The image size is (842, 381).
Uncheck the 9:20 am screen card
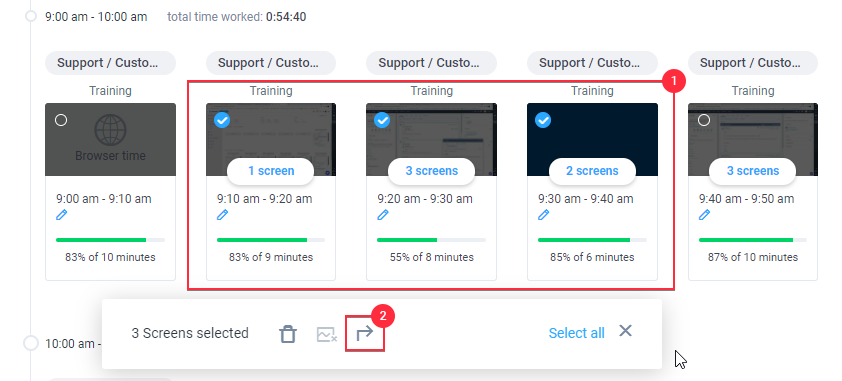click(x=382, y=120)
